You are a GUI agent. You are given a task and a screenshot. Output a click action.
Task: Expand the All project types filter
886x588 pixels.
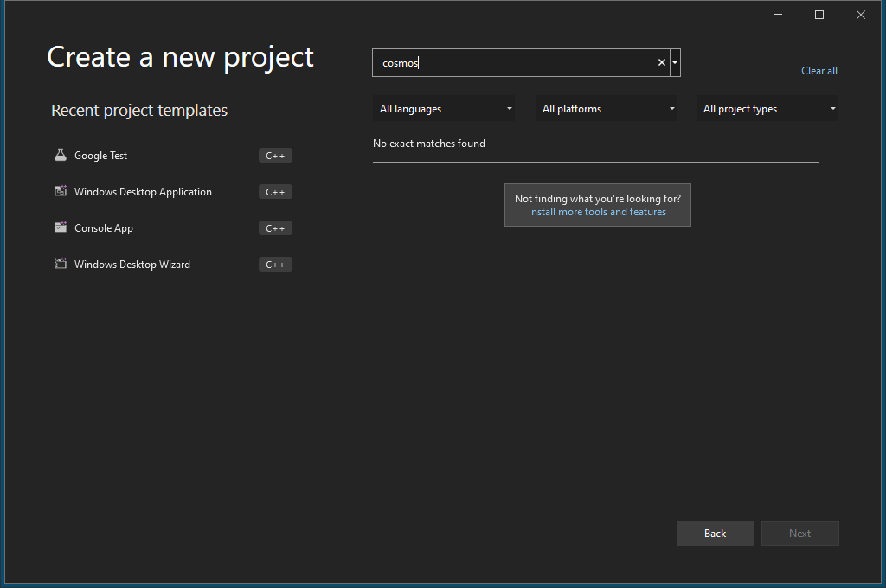tap(767, 108)
